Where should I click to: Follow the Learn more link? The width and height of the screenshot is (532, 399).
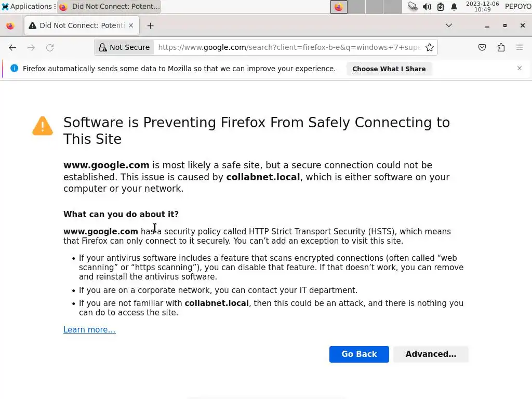coord(89,330)
